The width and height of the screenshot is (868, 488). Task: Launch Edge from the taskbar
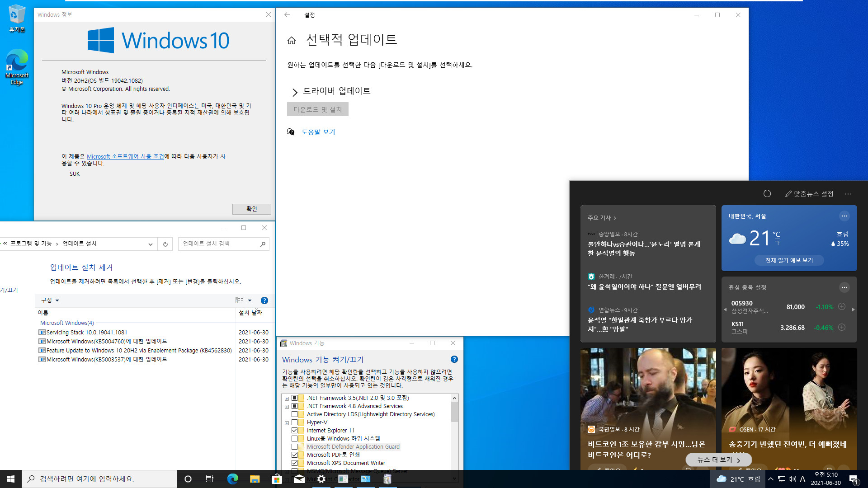click(x=232, y=479)
